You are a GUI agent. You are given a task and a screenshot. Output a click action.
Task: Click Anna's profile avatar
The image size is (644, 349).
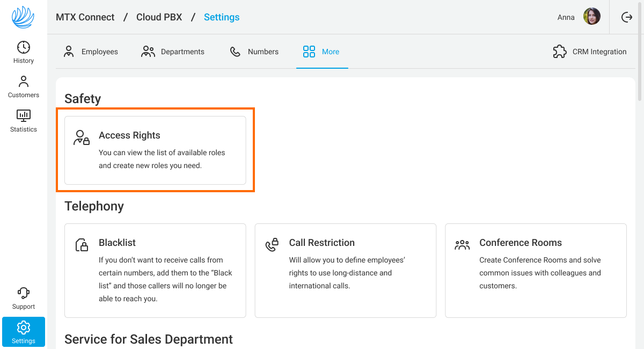pyautogui.click(x=591, y=17)
